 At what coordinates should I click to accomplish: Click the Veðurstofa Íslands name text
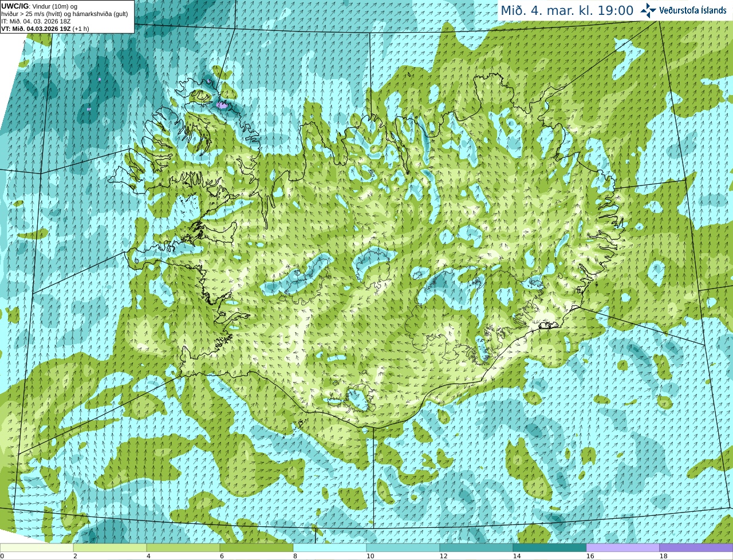pyautogui.click(x=693, y=10)
